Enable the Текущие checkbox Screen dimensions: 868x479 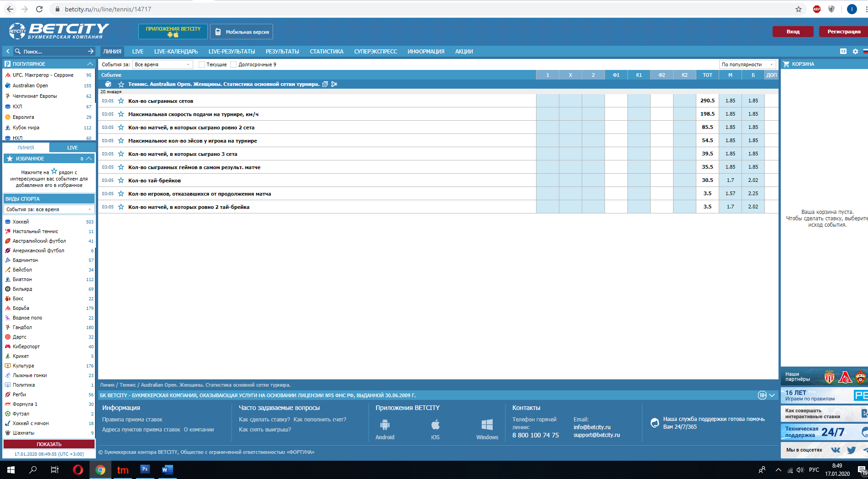click(201, 64)
